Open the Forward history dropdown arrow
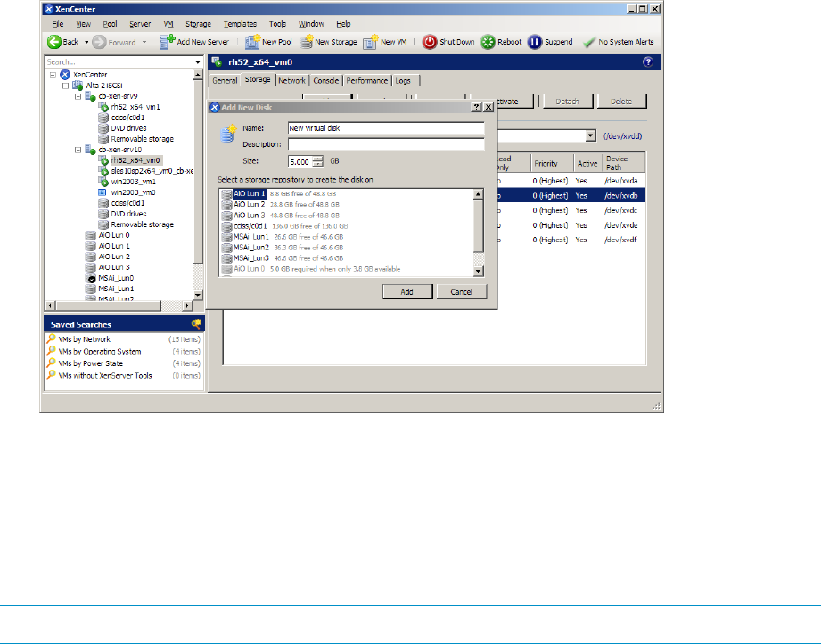Viewport: 821px width, 644px height. point(144,43)
